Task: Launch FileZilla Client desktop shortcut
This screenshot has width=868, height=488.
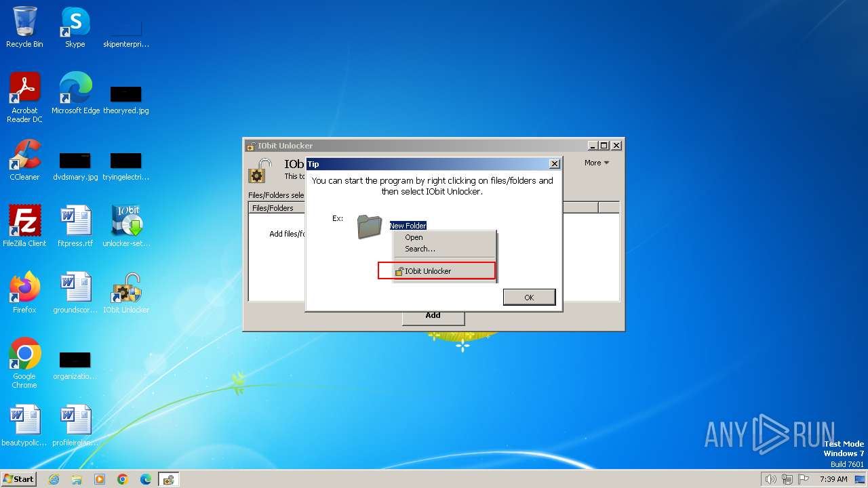Action: pos(24,226)
